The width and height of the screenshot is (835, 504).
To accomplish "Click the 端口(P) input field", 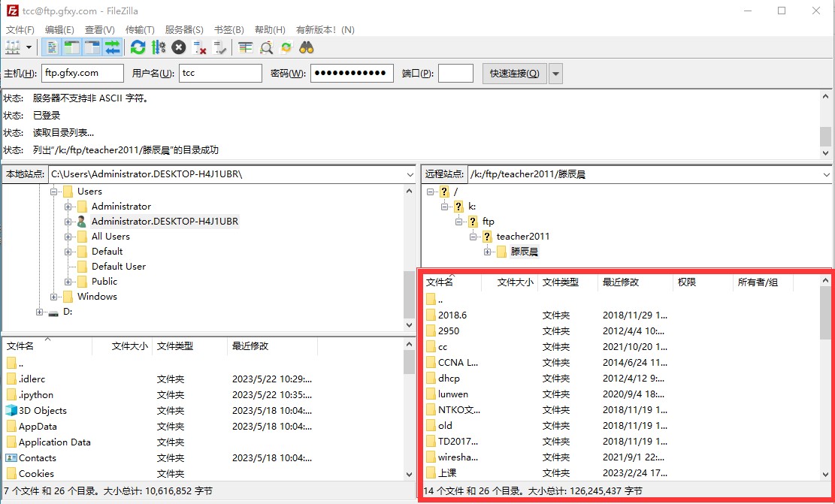I will (455, 74).
